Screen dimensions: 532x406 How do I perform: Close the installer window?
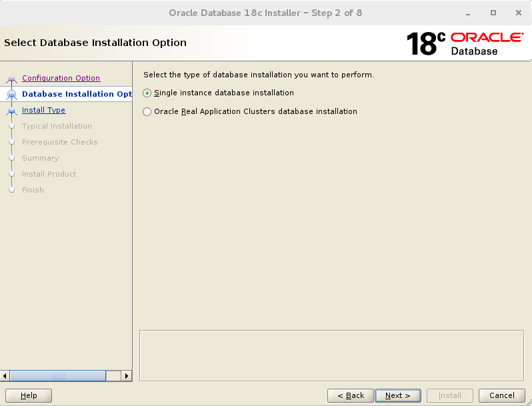[519, 13]
